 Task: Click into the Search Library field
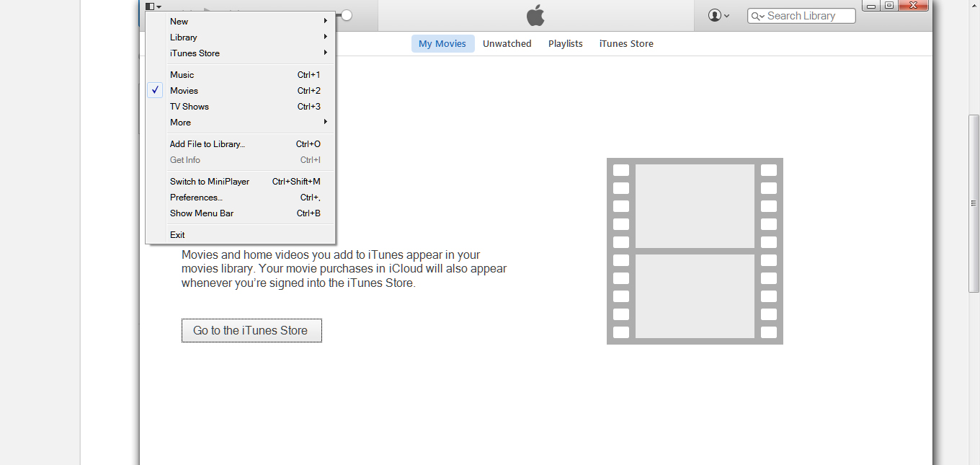tap(801, 16)
